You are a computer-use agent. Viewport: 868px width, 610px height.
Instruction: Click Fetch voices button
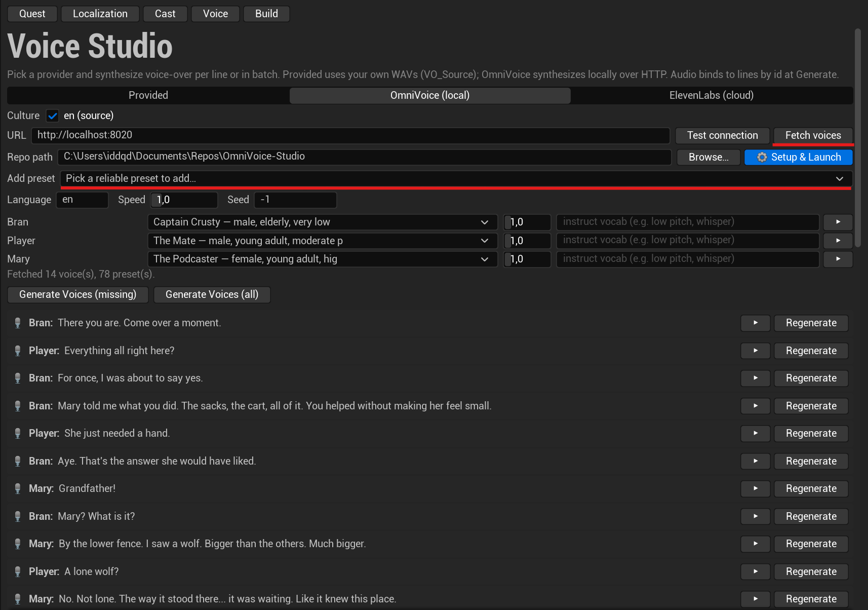click(x=813, y=135)
